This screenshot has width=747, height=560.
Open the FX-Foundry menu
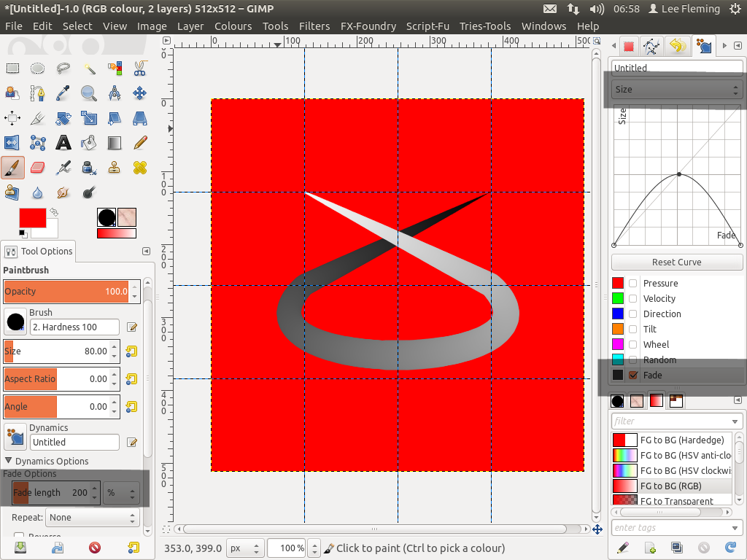(x=368, y=26)
